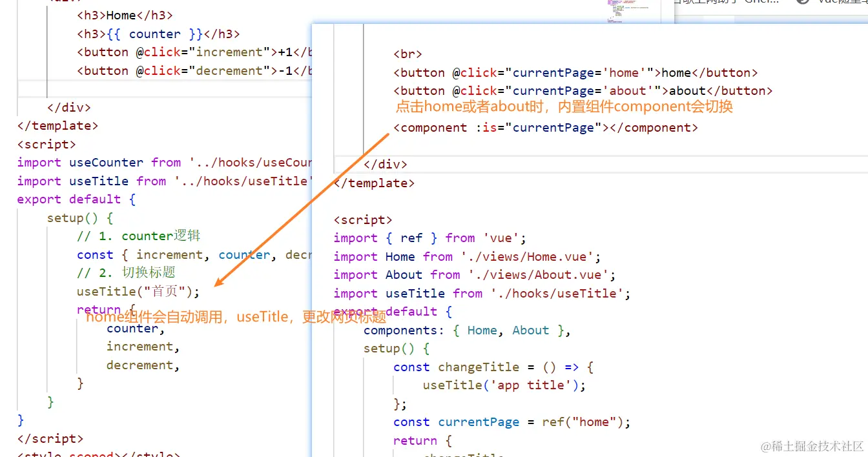Place cursor on 'return {' in right editor

423,441
